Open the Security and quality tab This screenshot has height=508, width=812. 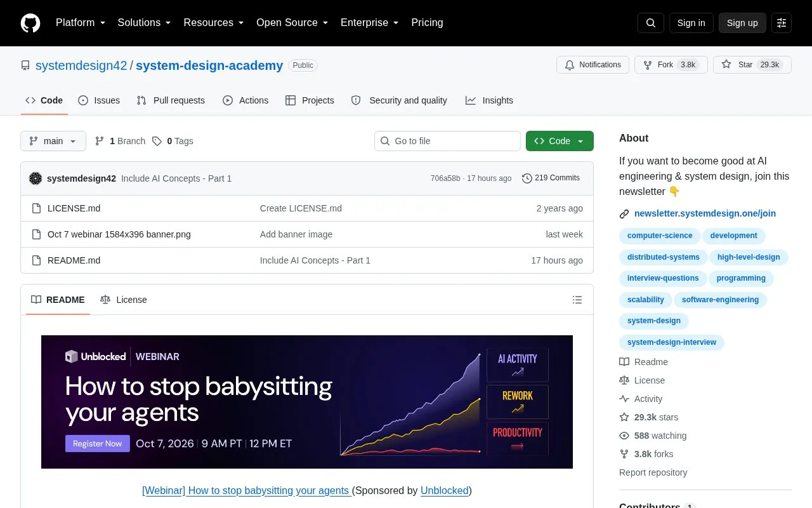click(x=399, y=100)
